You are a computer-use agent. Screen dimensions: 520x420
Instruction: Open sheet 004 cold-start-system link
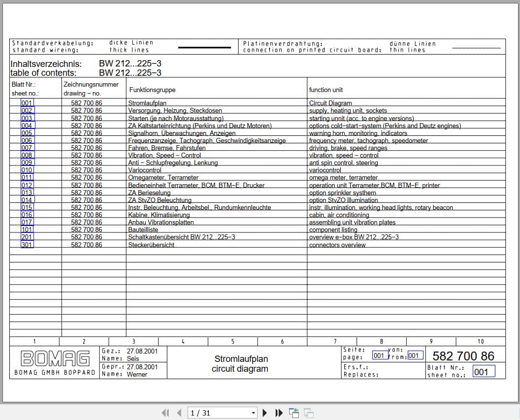(x=27, y=125)
